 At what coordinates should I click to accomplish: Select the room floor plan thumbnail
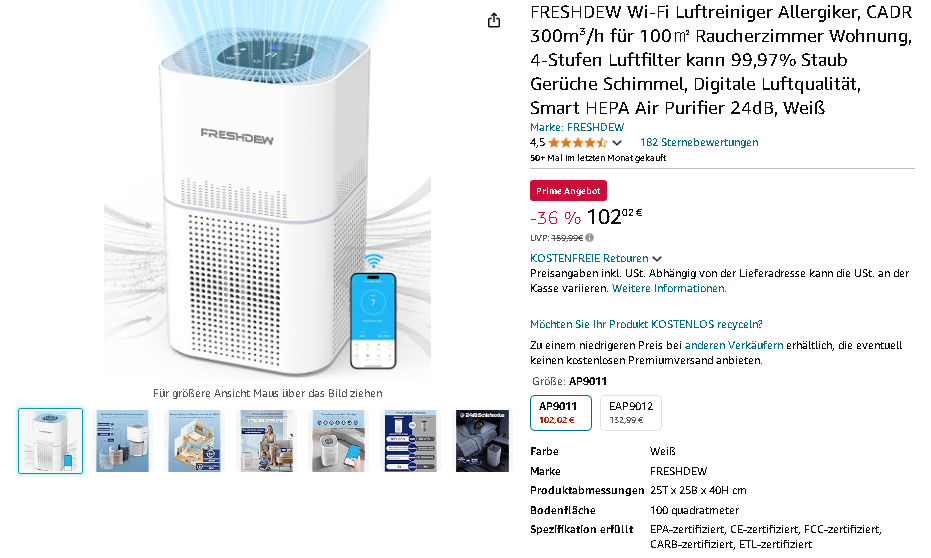(194, 440)
